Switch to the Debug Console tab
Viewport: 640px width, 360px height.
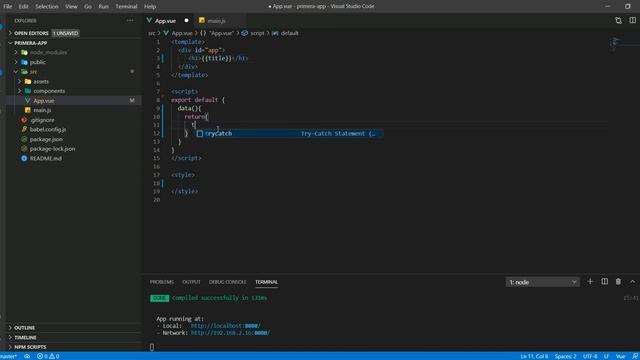pos(227,282)
